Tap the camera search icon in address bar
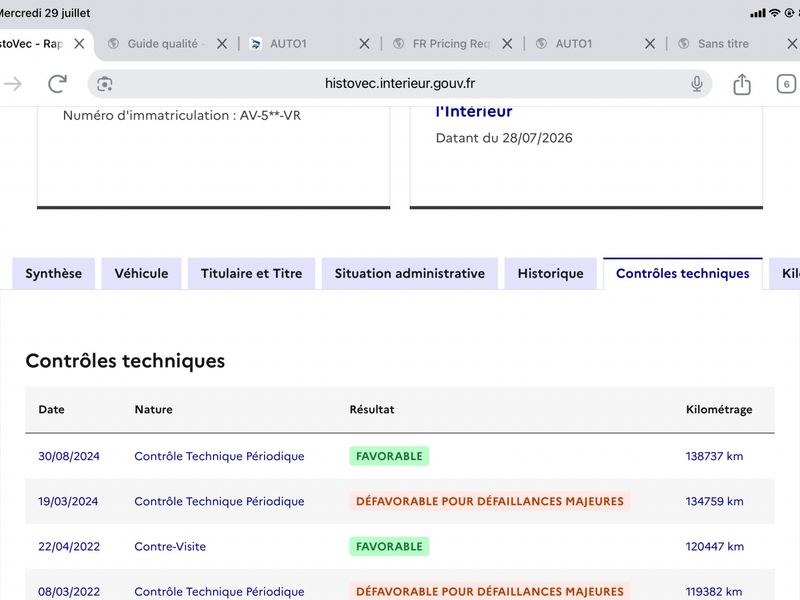800x600 pixels. click(x=105, y=84)
